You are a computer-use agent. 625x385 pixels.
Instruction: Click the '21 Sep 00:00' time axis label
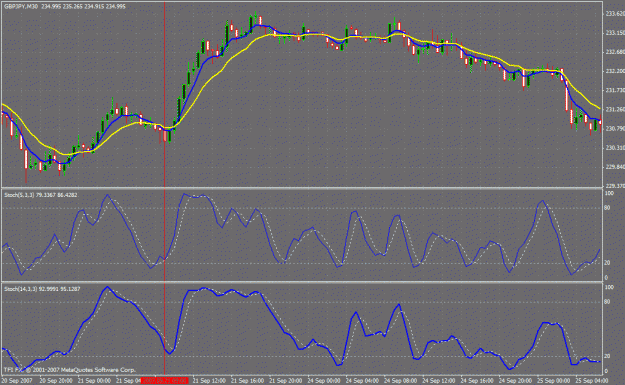point(94,381)
